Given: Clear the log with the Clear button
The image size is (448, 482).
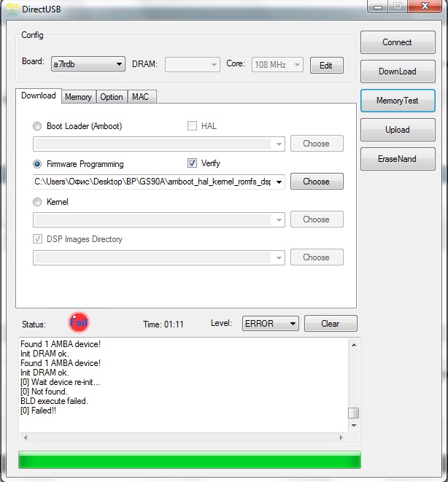Looking at the screenshot, I should tap(330, 324).
